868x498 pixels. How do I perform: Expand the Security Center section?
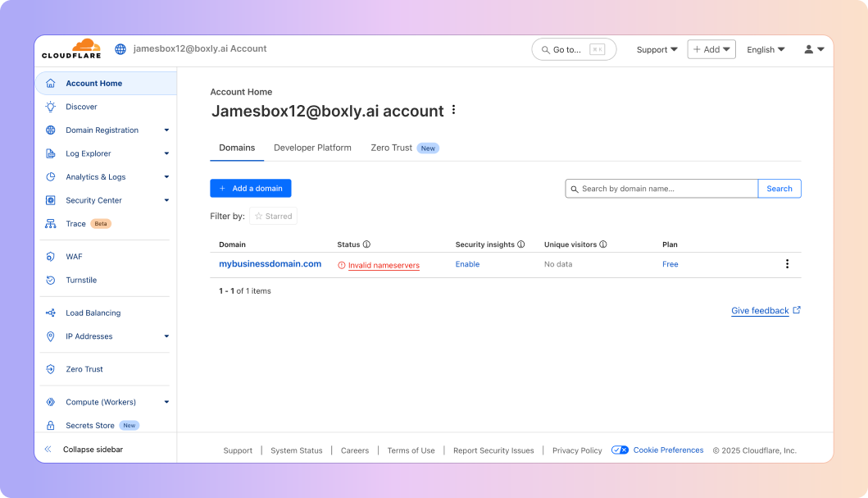coord(166,200)
